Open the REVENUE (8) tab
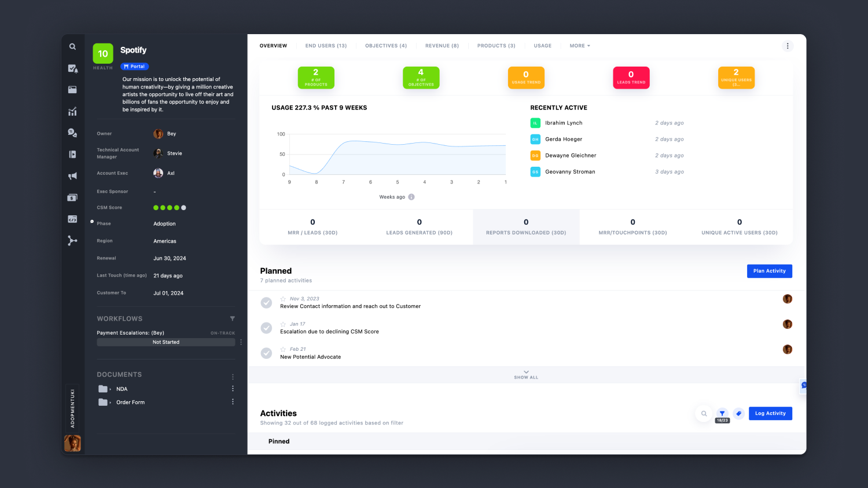Image resolution: width=868 pixels, height=488 pixels. (x=442, y=46)
